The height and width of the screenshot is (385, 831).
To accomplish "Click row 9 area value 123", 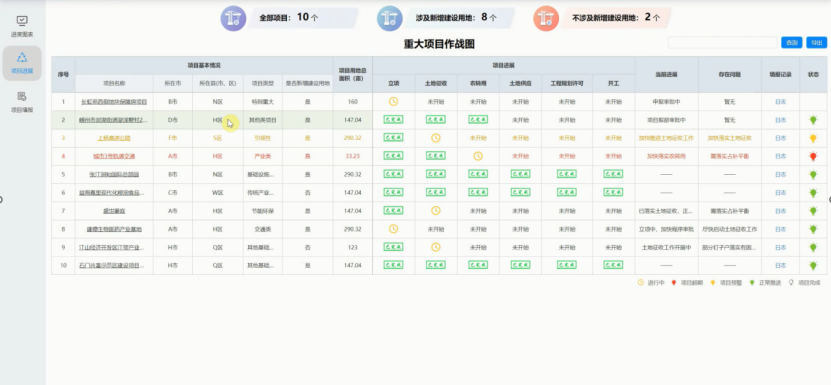I will point(352,247).
